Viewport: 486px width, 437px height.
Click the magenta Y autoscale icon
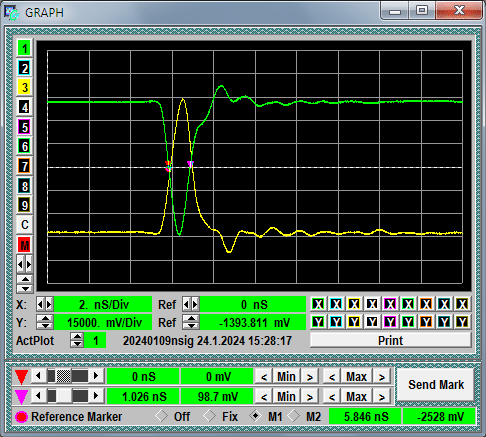tap(390, 322)
